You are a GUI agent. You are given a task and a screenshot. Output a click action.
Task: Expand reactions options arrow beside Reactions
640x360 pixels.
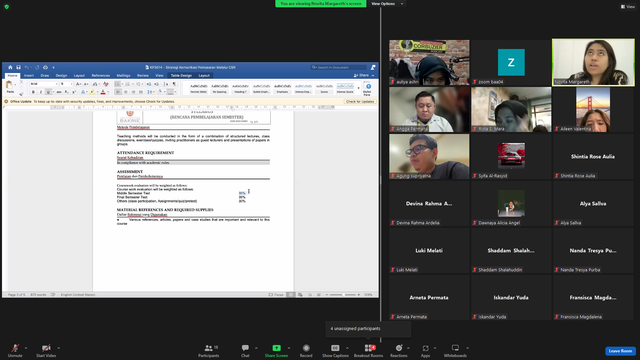408,348
